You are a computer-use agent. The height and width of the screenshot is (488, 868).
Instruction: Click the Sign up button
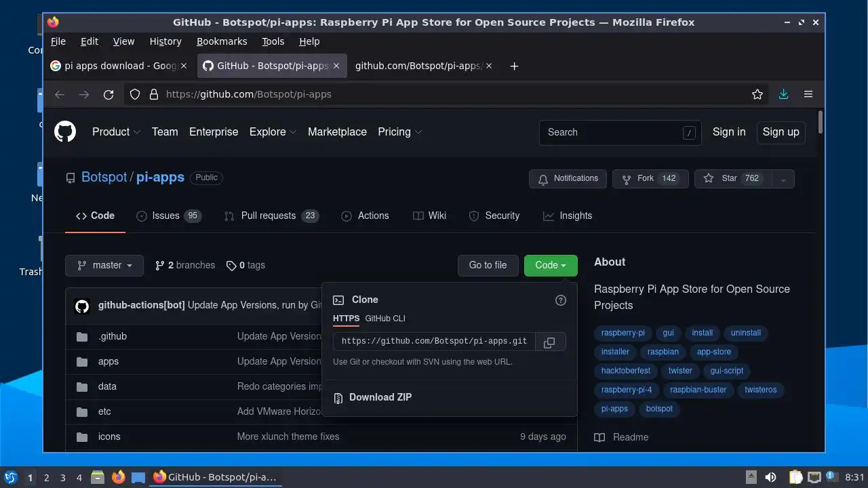[x=781, y=132]
